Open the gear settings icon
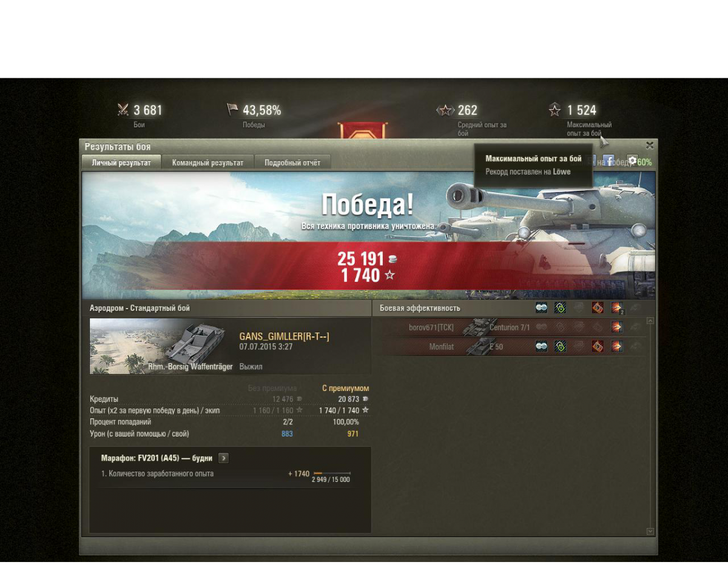 tap(633, 161)
